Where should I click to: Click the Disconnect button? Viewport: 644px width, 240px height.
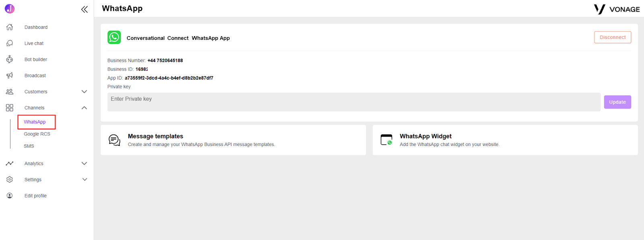click(x=613, y=37)
